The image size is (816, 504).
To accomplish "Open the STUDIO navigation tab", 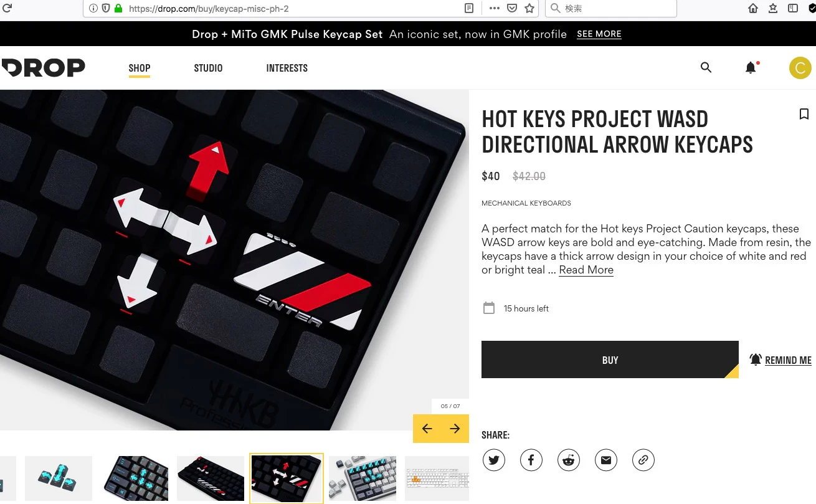I will 208,68.
